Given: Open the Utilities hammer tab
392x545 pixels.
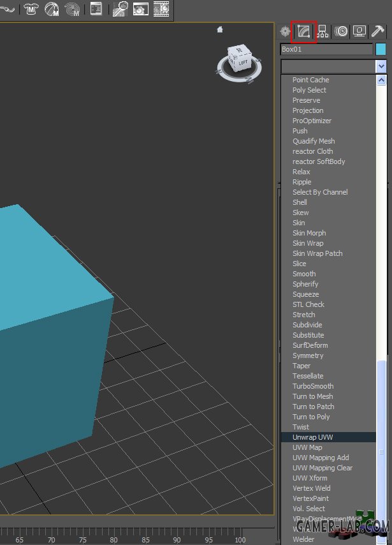Looking at the screenshot, I should pos(379,31).
